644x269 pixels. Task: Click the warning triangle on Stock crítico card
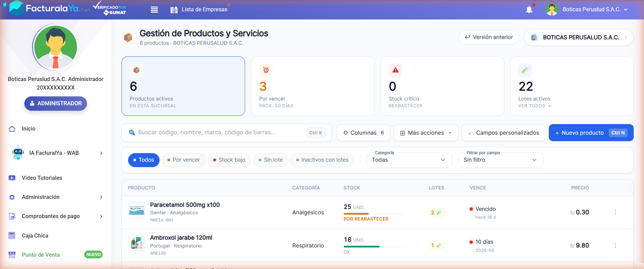pyautogui.click(x=395, y=70)
